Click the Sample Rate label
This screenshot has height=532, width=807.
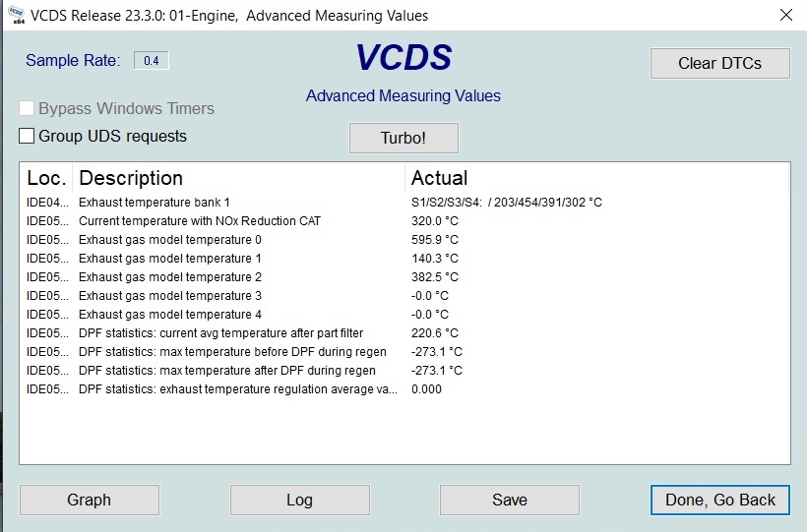coord(73,61)
